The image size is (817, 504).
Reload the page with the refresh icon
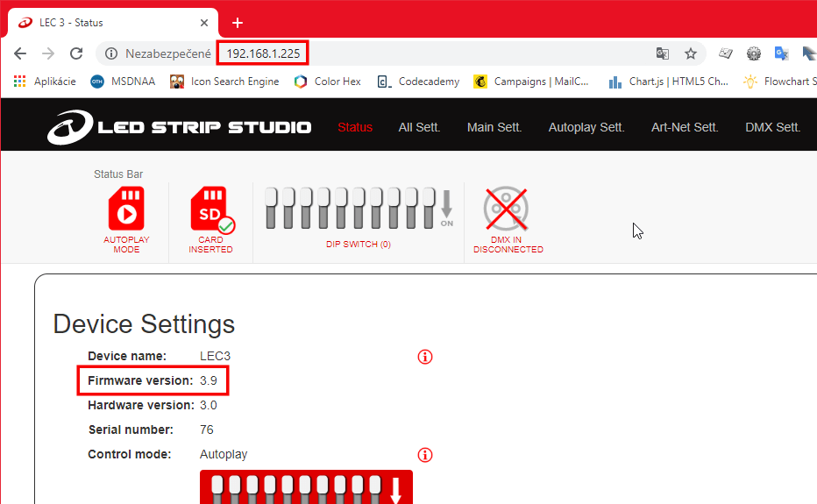pos(76,53)
